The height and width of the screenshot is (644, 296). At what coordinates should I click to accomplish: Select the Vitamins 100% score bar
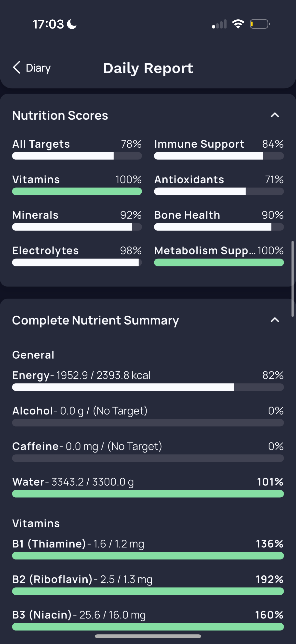coord(77,192)
